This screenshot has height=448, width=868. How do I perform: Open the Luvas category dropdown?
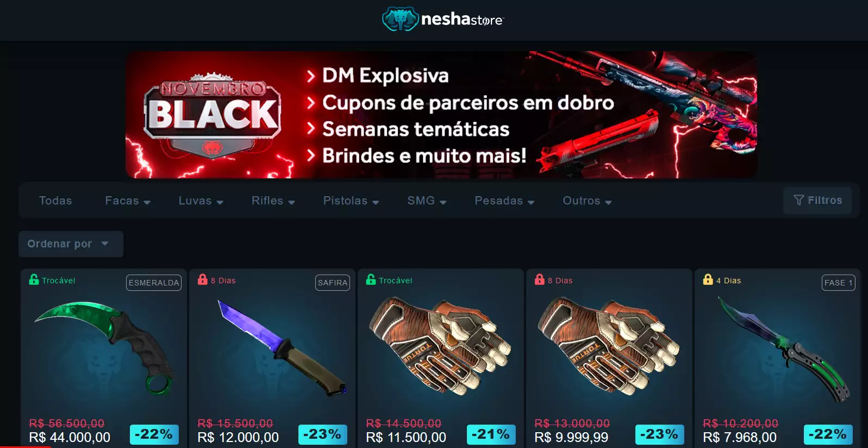[x=201, y=201]
